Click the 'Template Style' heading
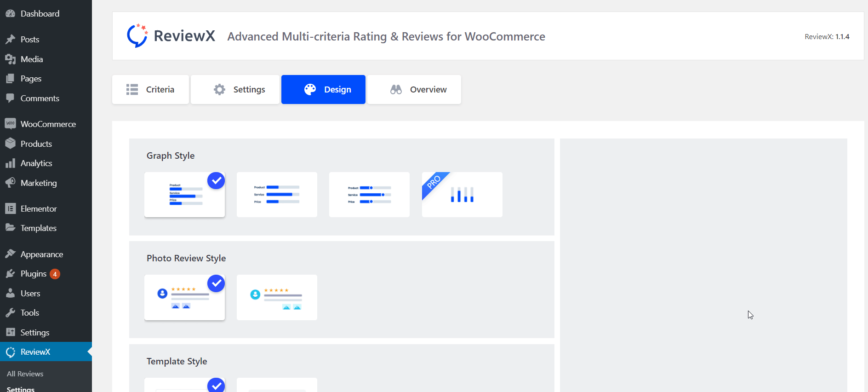The height and width of the screenshot is (392, 868). coord(177,361)
